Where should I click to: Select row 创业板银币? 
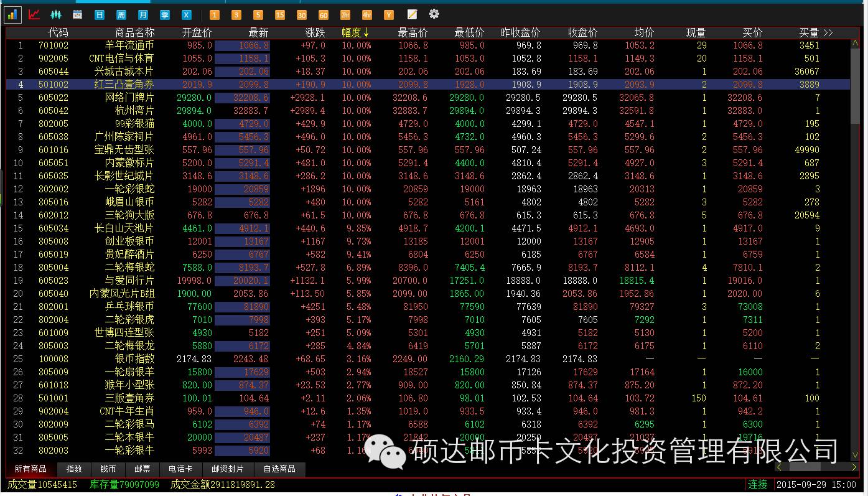click(x=428, y=241)
